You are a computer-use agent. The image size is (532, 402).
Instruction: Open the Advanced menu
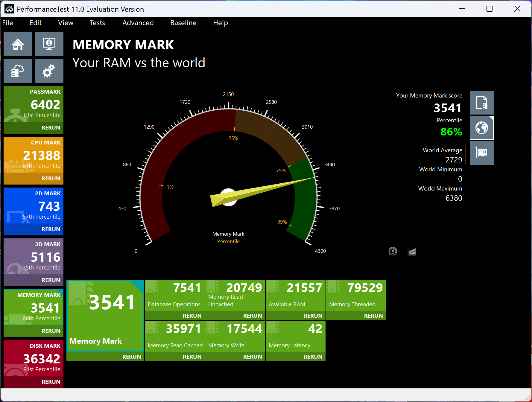[x=138, y=23]
